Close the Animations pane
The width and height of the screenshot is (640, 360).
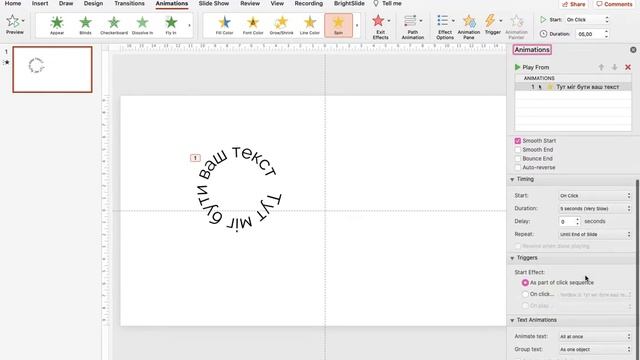tap(633, 50)
